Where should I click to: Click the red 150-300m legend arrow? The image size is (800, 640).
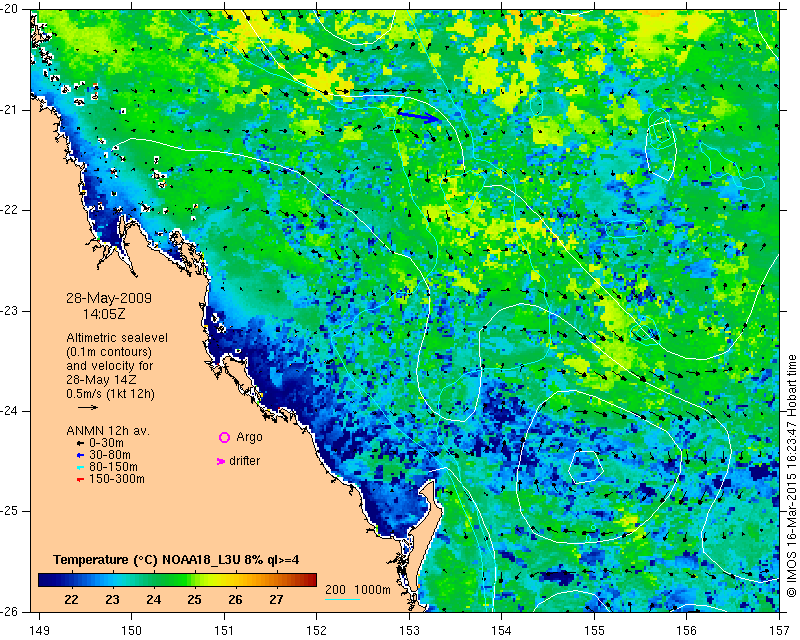[80, 480]
